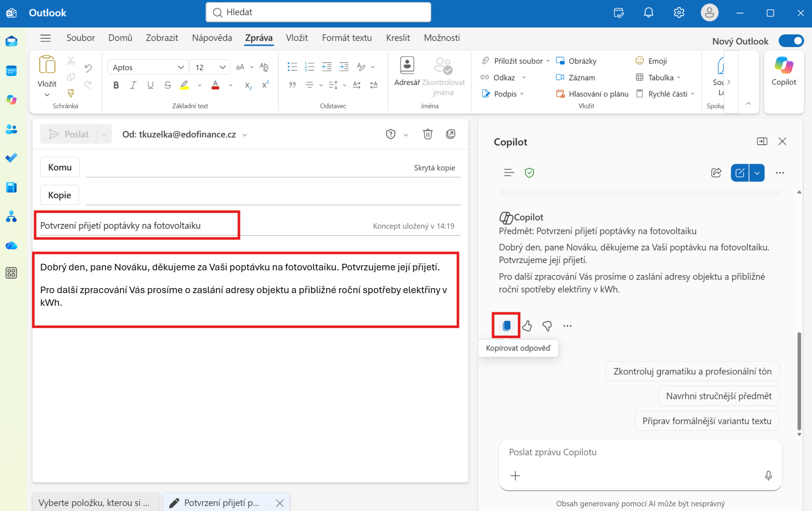Add attachment with plus icon in Copilot
The width and height of the screenshot is (812, 511).
point(515,475)
